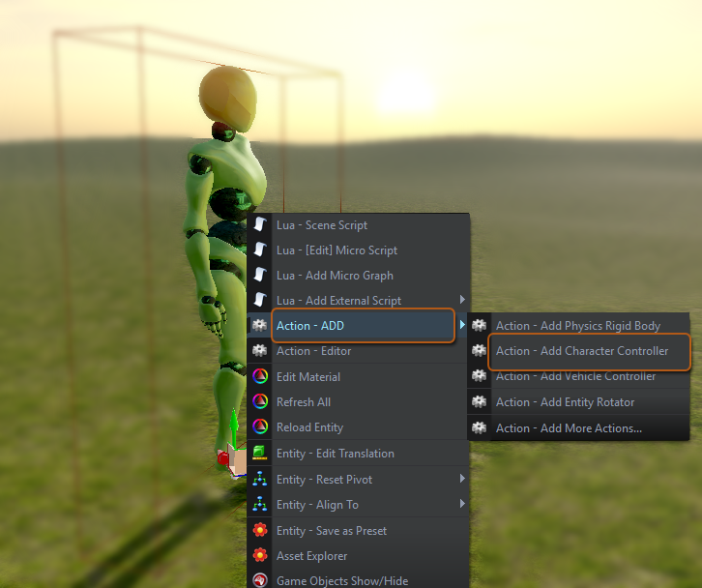Expand the Entity - Reset Pivot submenu arrow
This screenshot has height=588, width=702.
pos(462,479)
